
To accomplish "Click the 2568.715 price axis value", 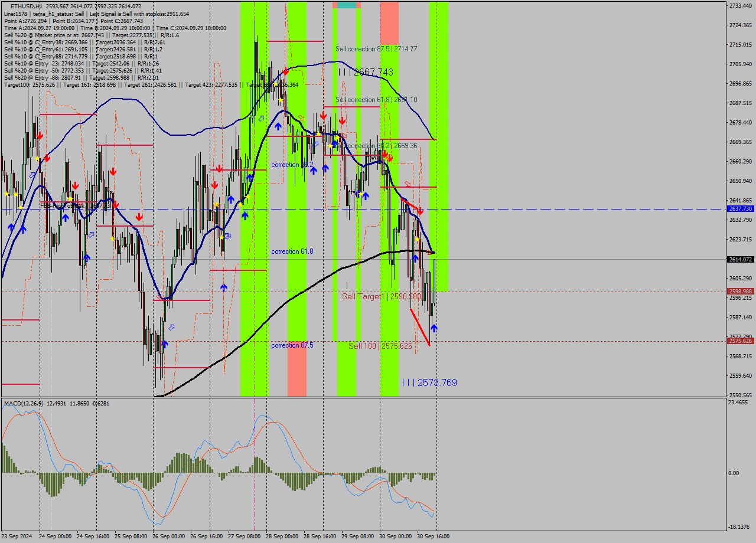I will click(740, 356).
